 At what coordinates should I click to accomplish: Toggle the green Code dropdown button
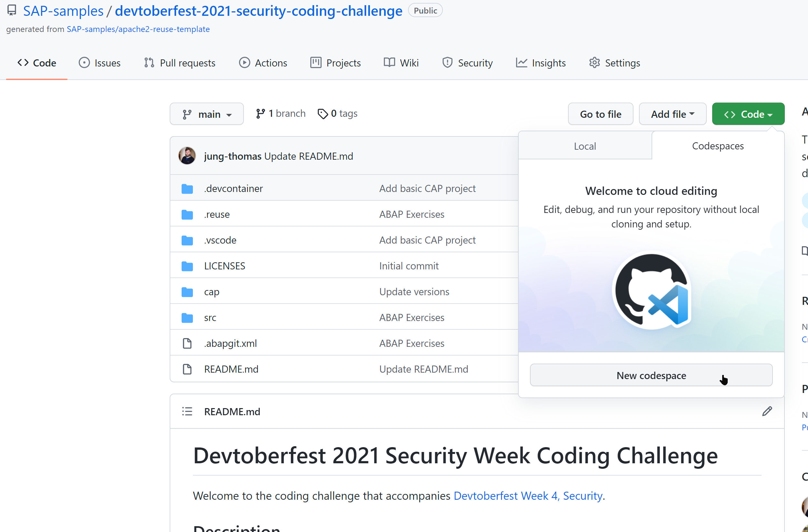(748, 114)
